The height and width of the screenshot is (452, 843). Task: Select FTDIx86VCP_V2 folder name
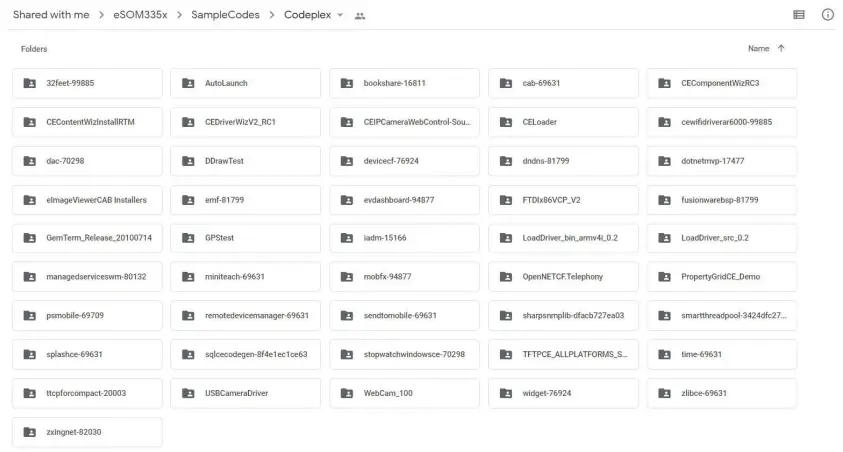tap(551, 200)
